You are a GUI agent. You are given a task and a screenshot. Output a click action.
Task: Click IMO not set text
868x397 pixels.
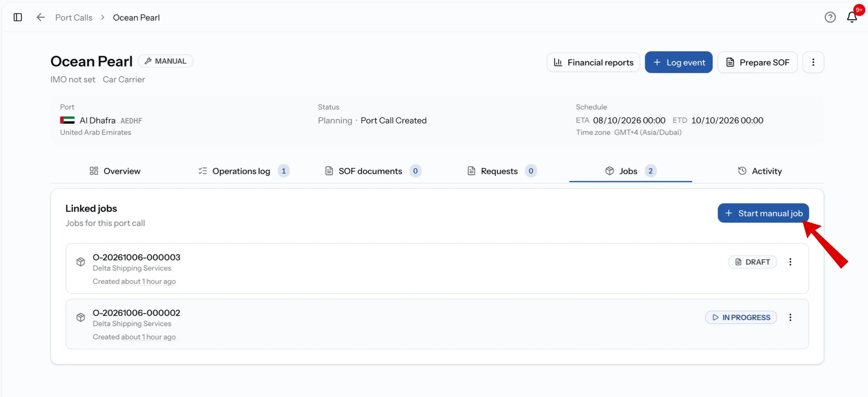click(73, 79)
